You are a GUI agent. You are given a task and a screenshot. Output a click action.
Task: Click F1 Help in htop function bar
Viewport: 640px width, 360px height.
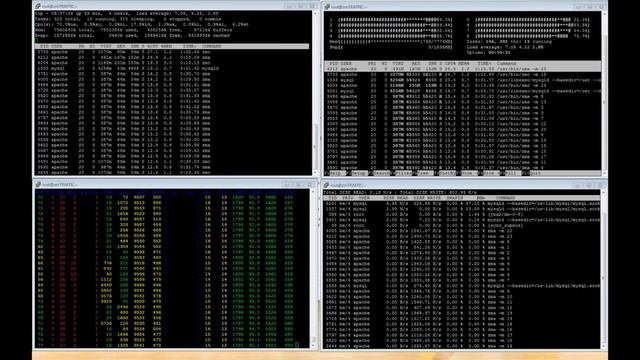(336, 173)
